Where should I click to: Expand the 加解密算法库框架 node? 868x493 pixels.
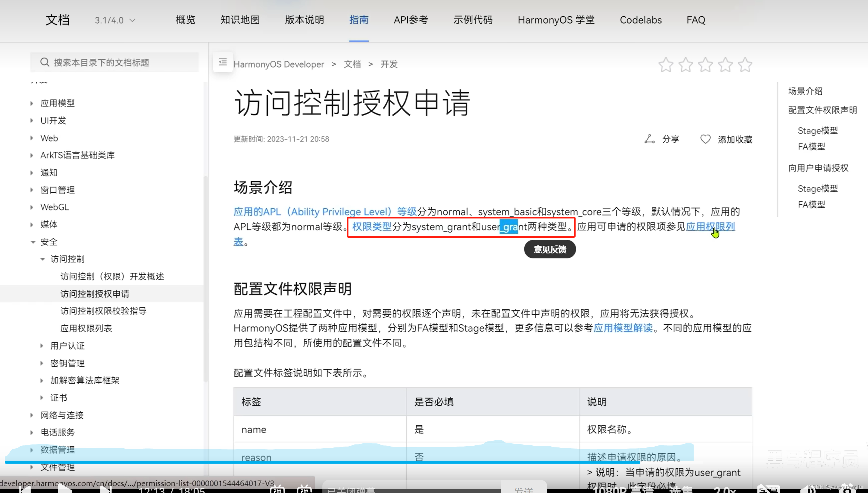tap(42, 380)
